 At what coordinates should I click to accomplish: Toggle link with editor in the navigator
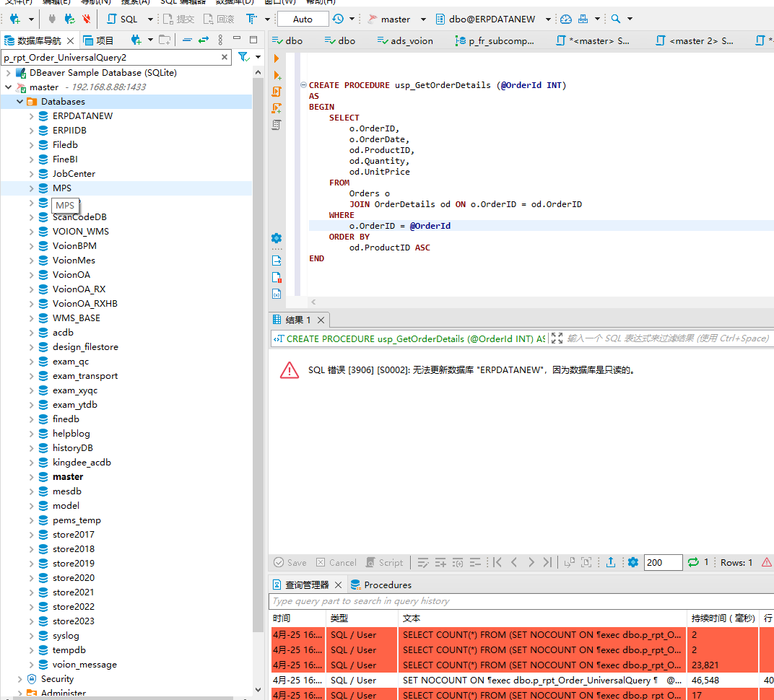click(x=204, y=40)
